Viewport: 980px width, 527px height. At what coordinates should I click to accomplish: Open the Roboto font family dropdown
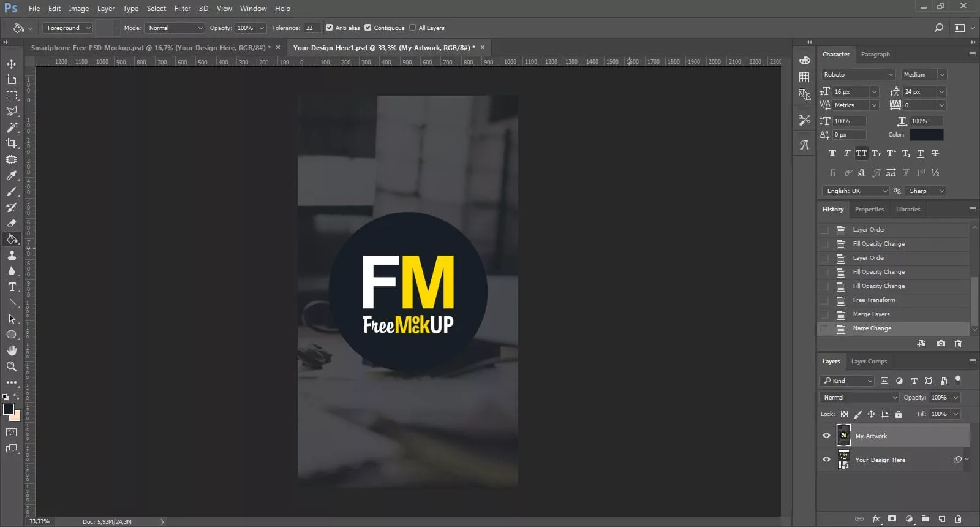(x=858, y=74)
